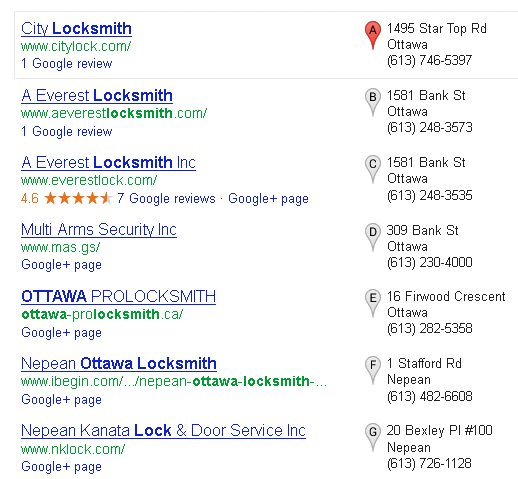
Task: Open the A Everest Locksmith result title
Action: (97, 95)
